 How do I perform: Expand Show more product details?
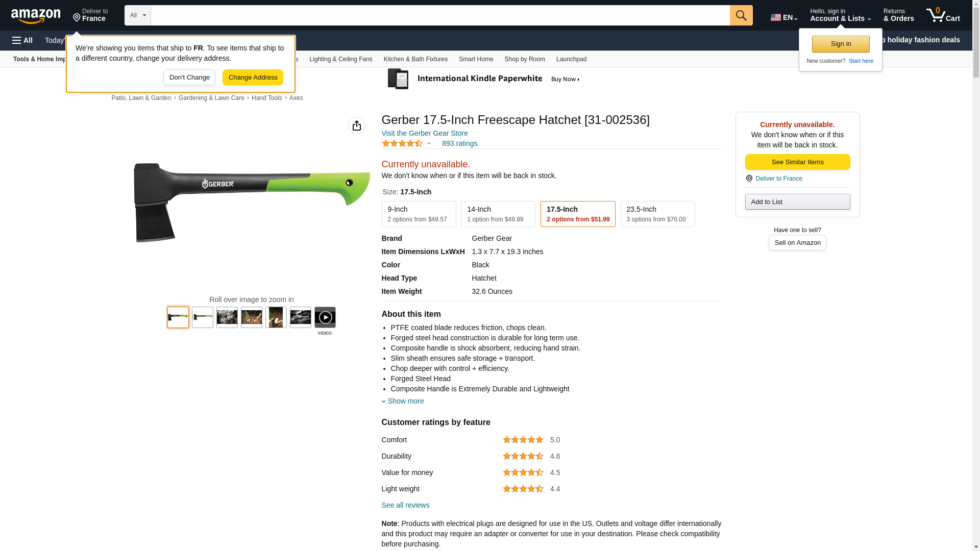[x=405, y=401]
